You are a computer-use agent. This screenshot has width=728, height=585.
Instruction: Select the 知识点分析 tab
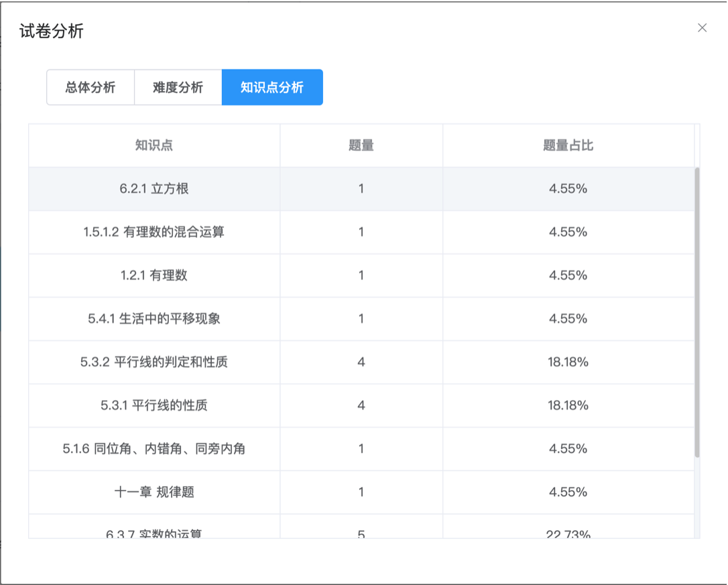(x=272, y=87)
